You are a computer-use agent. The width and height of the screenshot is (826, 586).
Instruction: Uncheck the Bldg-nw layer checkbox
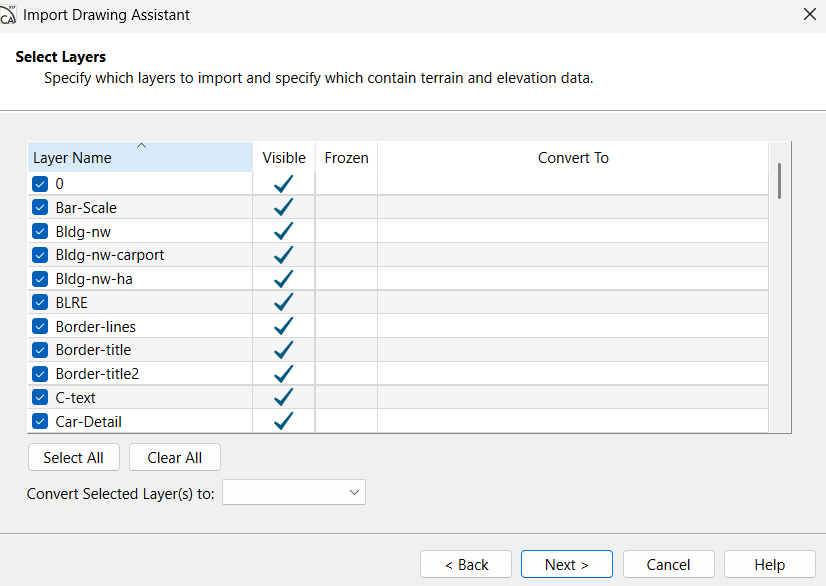point(40,231)
